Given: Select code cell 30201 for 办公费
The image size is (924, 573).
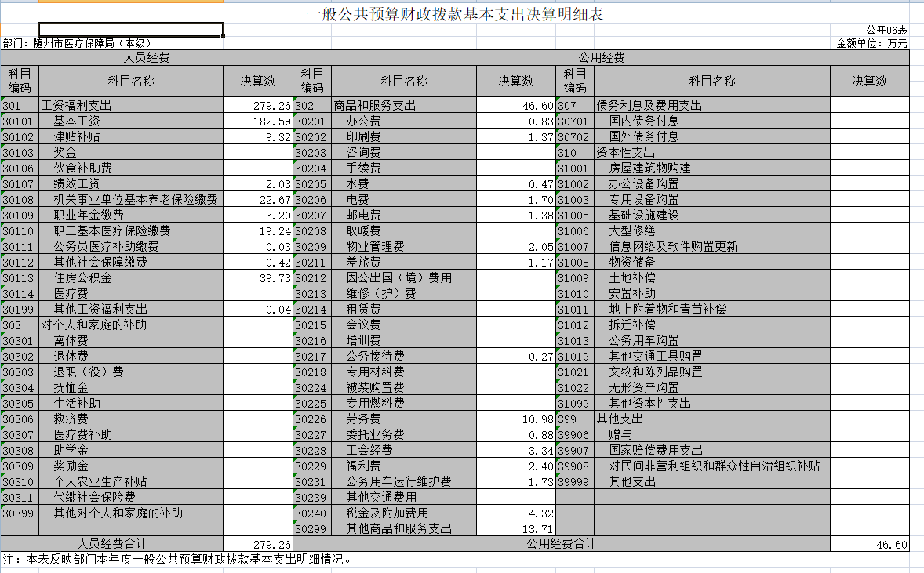Looking at the screenshot, I should coord(312,121).
